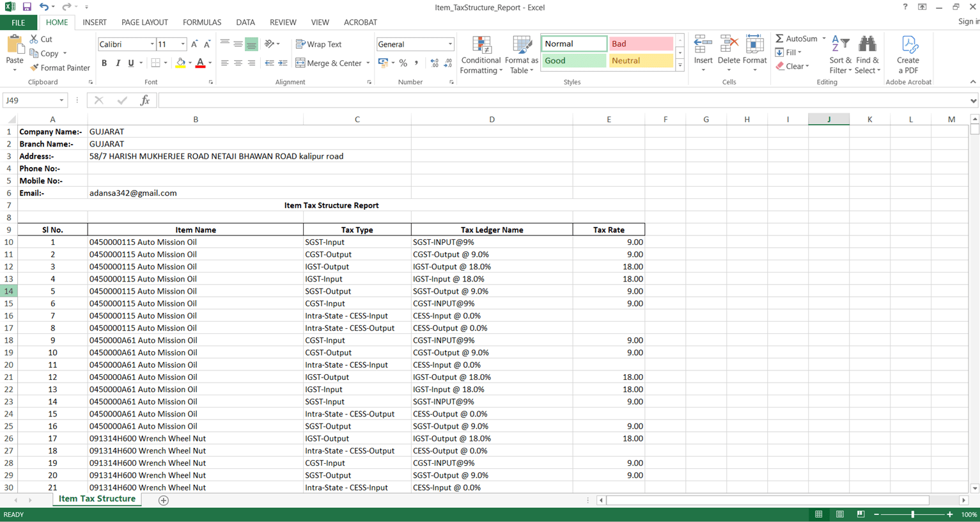Open the General number format dropdown
980x522 pixels.
(x=450, y=44)
